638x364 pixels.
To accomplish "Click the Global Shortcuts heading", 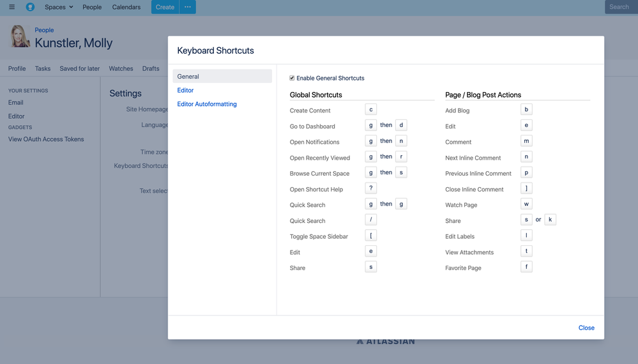I will 315,95.
